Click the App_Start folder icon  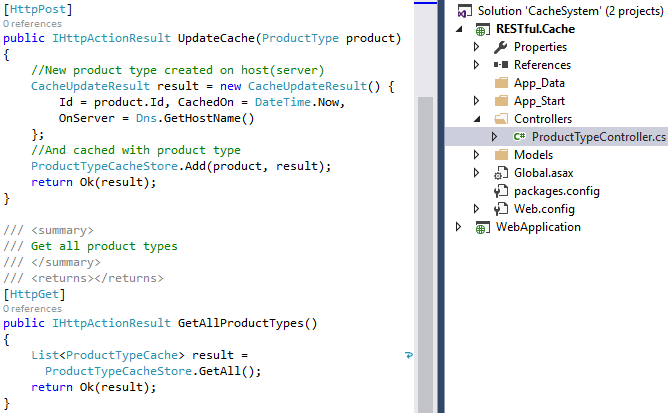pos(501,101)
